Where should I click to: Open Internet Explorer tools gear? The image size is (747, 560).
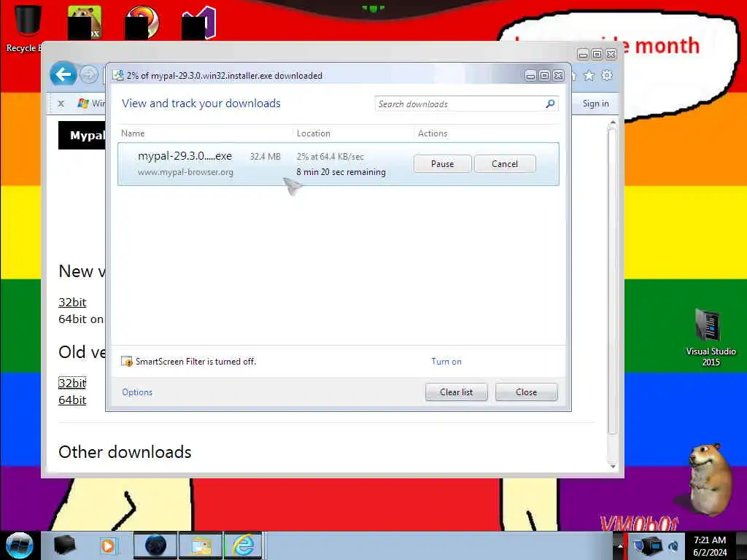pos(606,75)
